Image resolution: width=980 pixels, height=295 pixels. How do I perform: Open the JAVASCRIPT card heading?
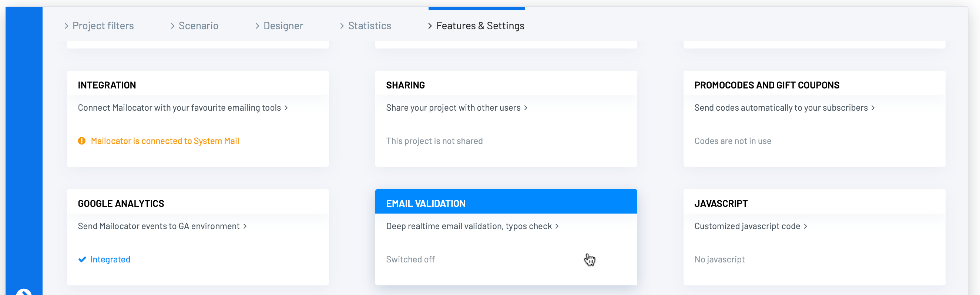coord(721,204)
